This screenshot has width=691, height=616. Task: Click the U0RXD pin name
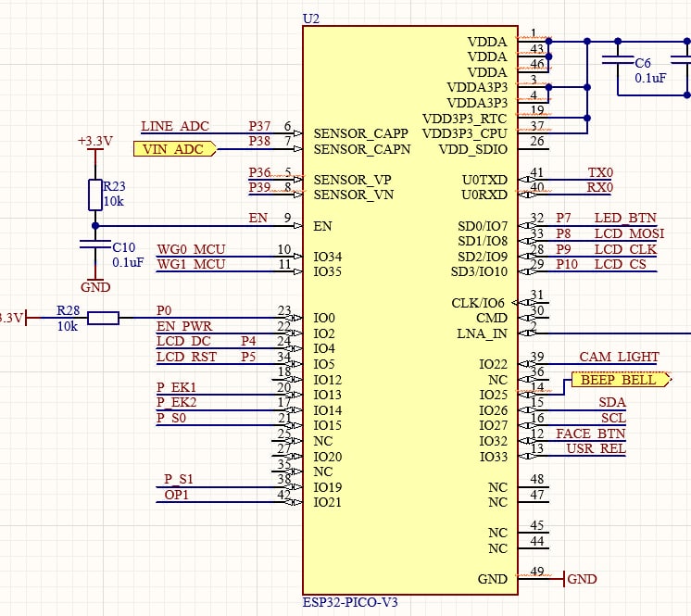484,195
